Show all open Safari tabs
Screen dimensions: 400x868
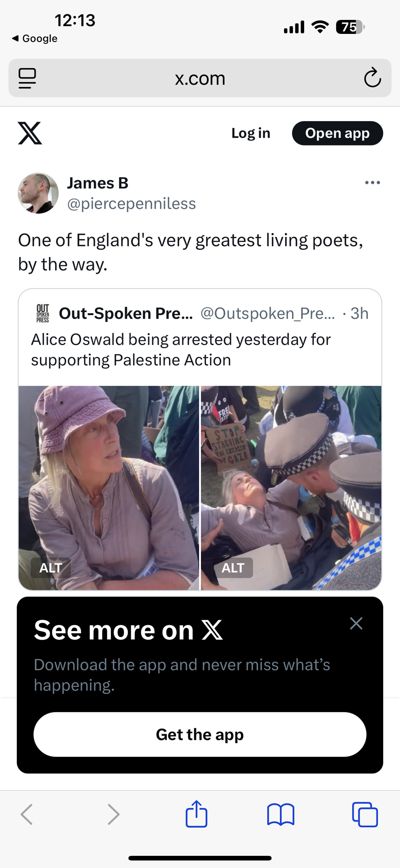pyautogui.click(x=365, y=814)
